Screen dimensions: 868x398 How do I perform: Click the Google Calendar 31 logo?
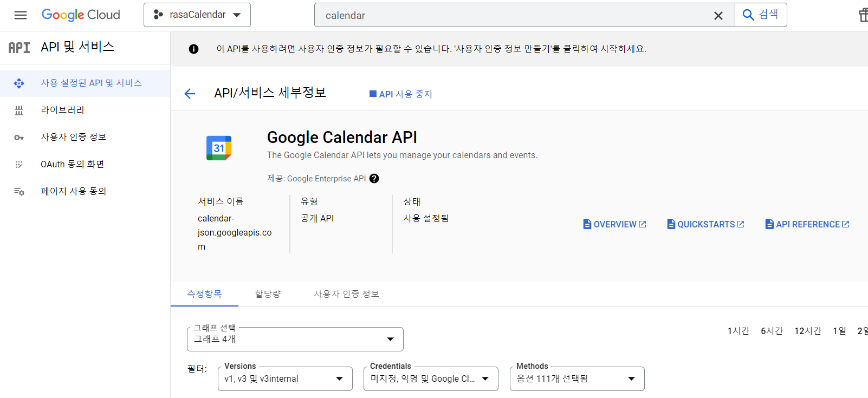[219, 148]
